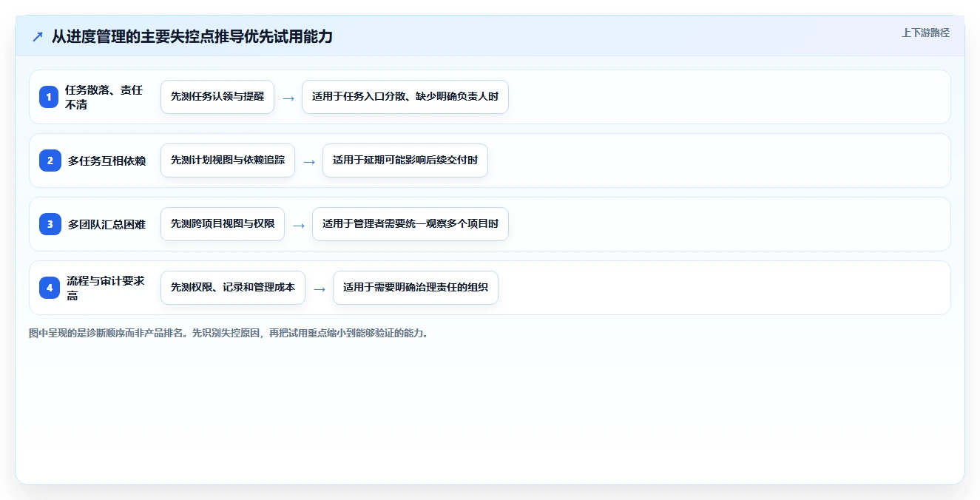Select the 先测权限、记录和管理成本 box
This screenshot has height=500, width=980.
[x=233, y=288]
